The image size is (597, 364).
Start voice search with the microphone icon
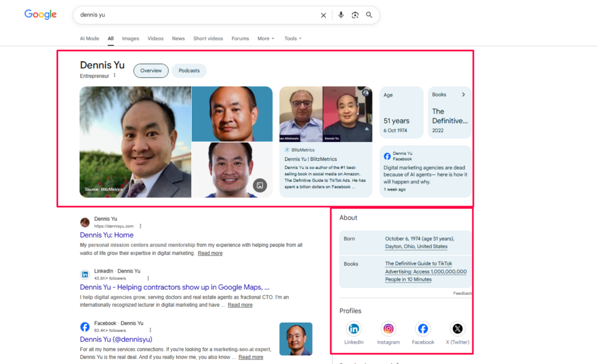tap(340, 15)
